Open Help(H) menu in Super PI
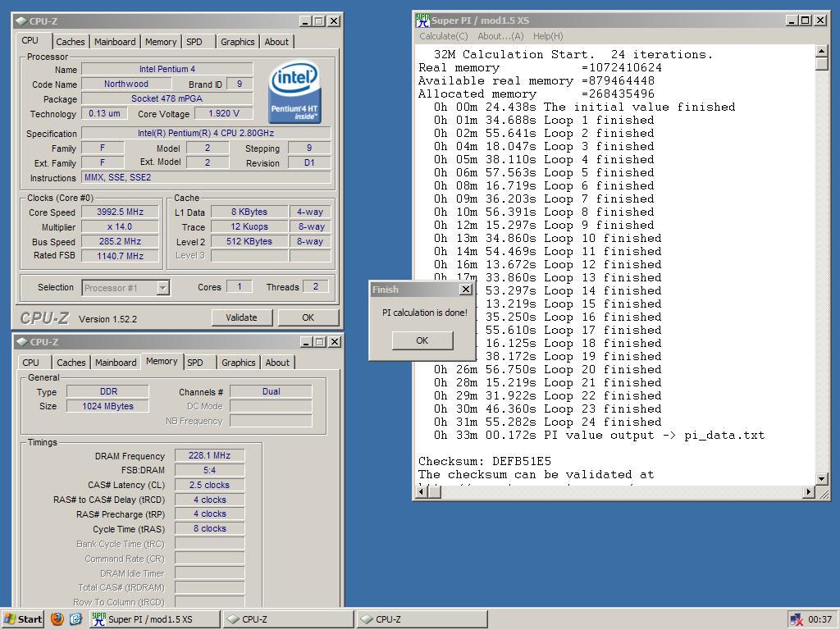The height and width of the screenshot is (630, 840). (548, 36)
